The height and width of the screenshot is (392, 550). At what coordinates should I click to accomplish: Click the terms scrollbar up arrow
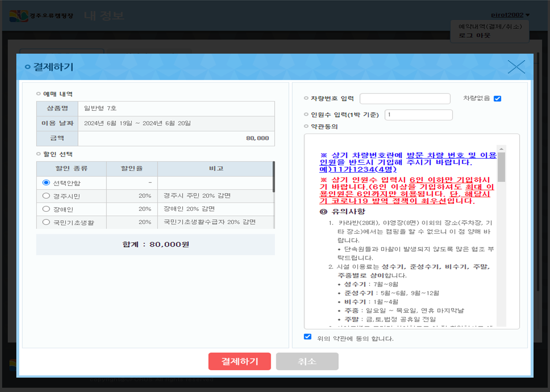501,149
